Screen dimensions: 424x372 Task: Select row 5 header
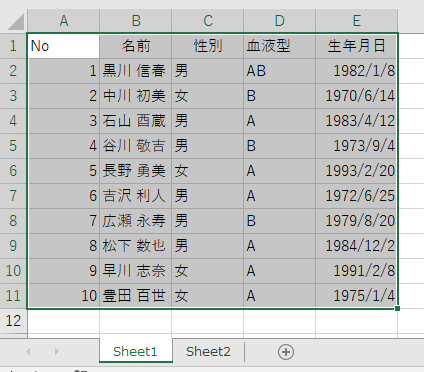click(x=13, y=146)
